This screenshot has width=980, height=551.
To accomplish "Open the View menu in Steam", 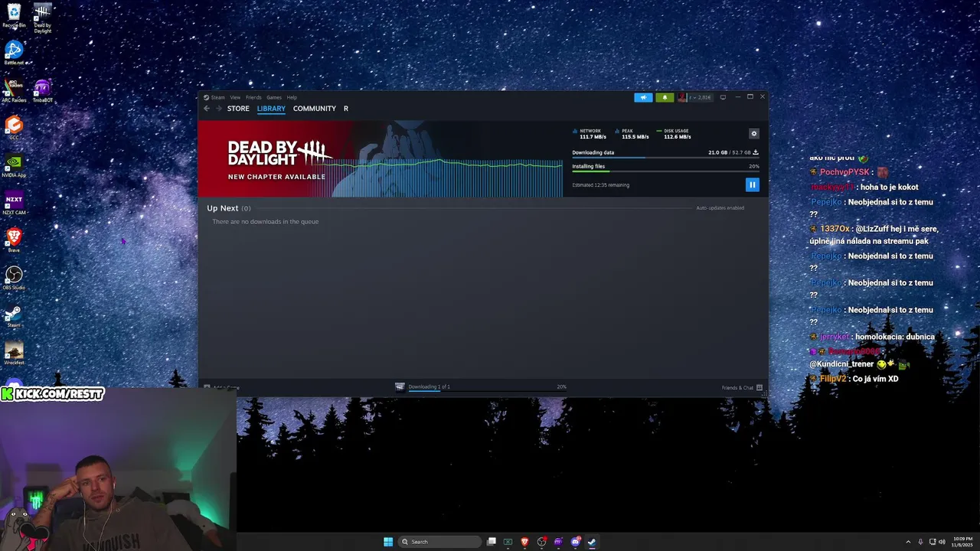I will (235, 97).
